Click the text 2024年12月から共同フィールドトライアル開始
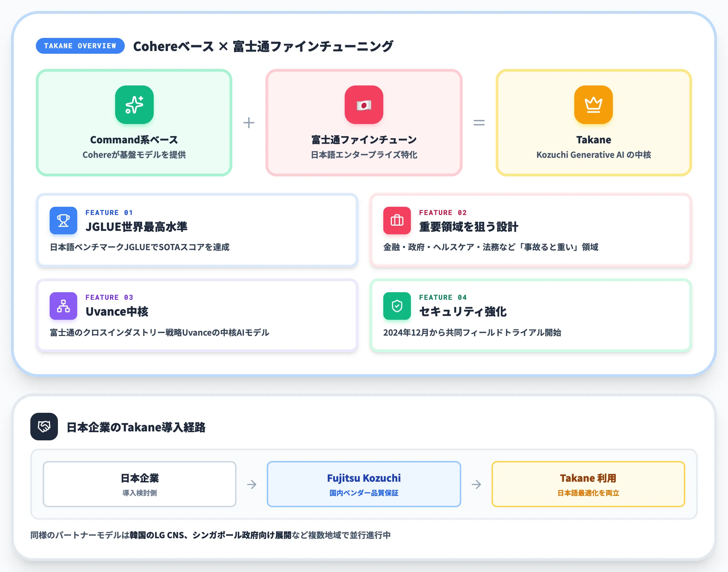The height and width of the screenshot is (572, 728). click(x=472, y=333)
